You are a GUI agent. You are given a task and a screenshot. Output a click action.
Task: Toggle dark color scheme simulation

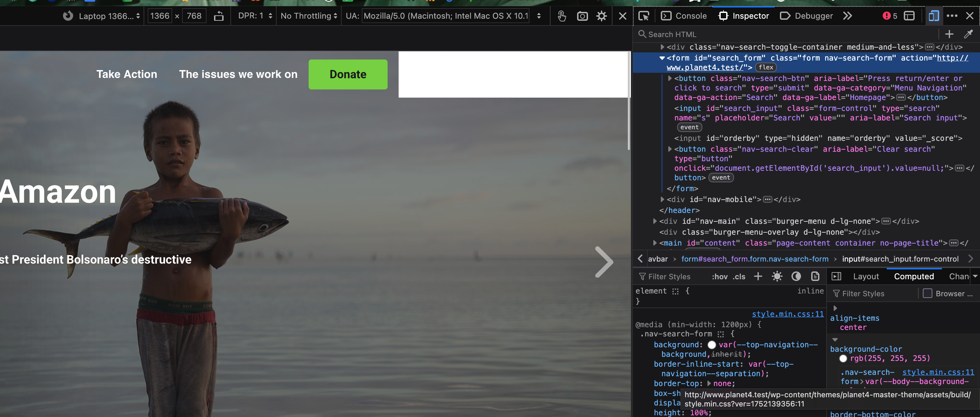[796, 276]
